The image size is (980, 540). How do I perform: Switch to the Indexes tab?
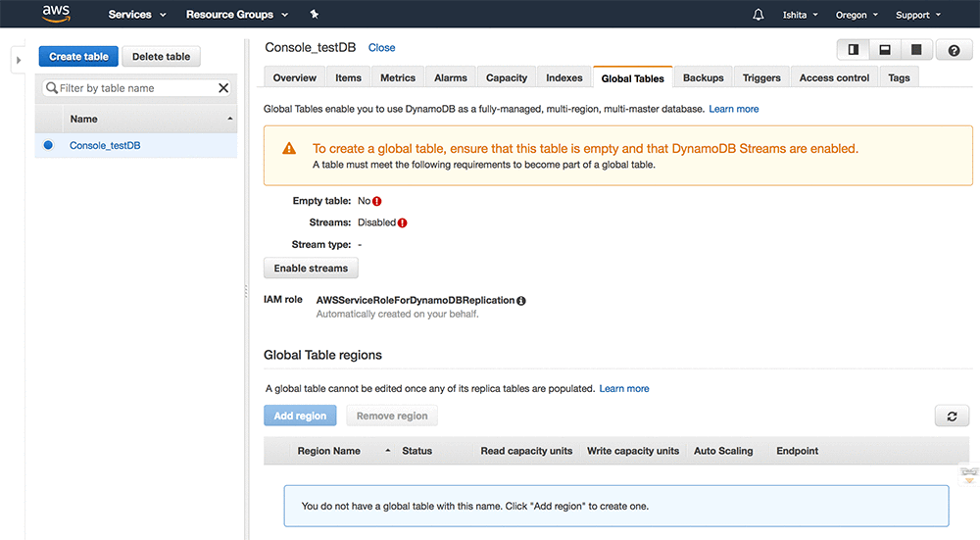coord(563,77)
